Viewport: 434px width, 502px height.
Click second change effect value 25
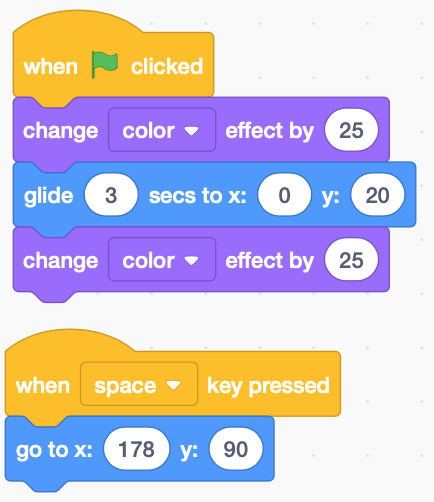pos(351,260)
